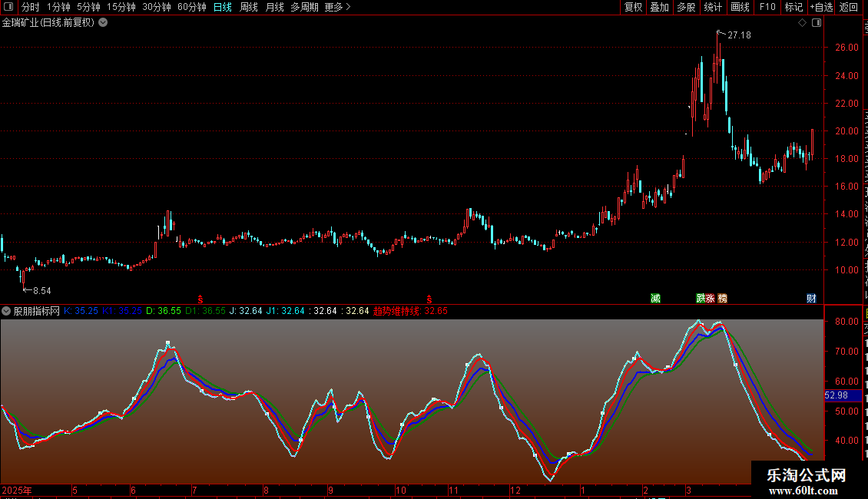Screen dimensions: 868x499
Task: Click the red S marker near November
Action: tap(429, 299)
